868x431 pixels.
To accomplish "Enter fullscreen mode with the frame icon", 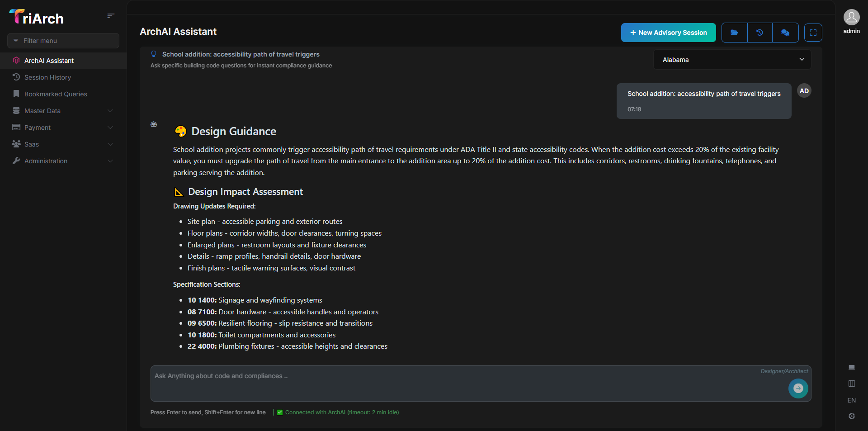I will (813, 32).
